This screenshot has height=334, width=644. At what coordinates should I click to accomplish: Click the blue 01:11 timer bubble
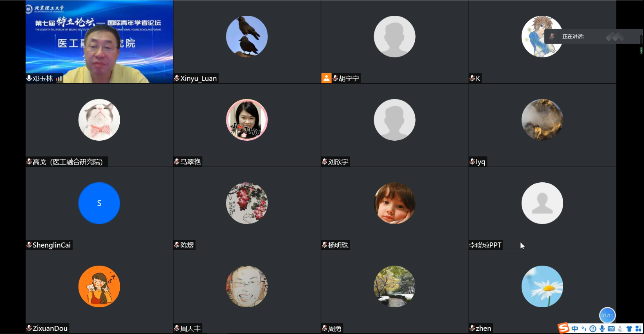pos(607,316)
